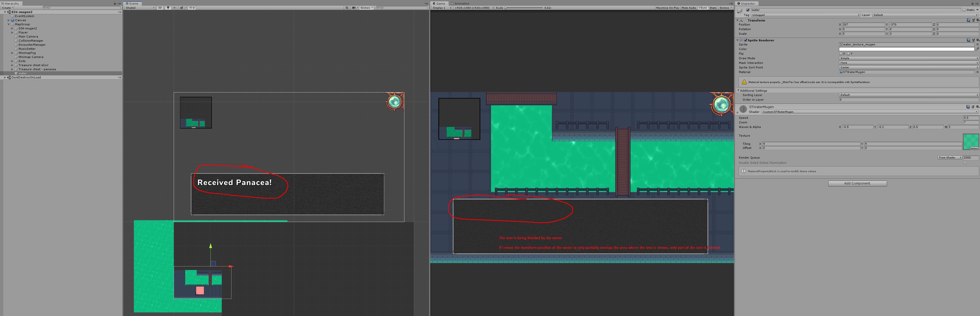980x316 pixels.
Task: Open Sprite object picker circle
Action: tap(978, 44)
